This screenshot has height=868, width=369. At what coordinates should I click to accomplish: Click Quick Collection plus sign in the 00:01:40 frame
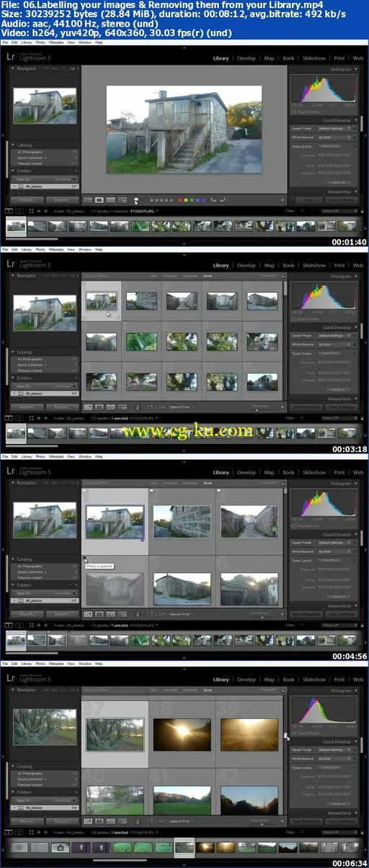pos(45,158)
